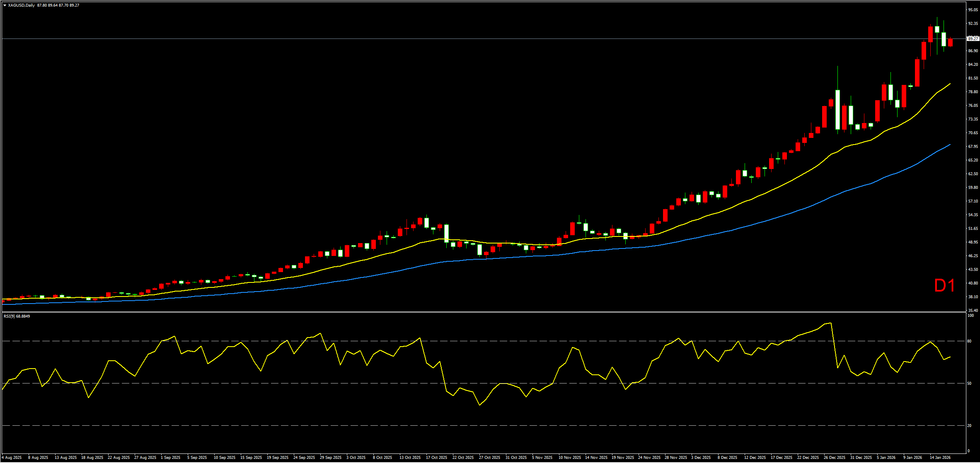Click the 26 Dec 2025 date label
Screen dimensions: 980x463
(x=834, y=458)
